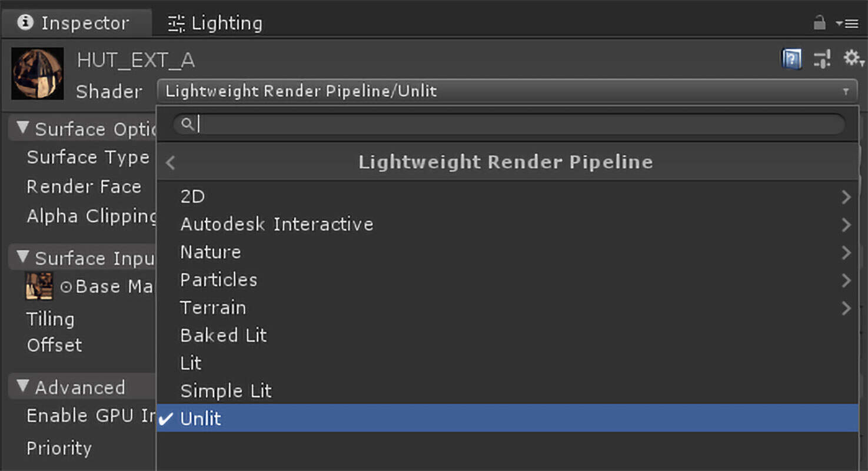Expand the Particles shader submenu

coord(219,280)
